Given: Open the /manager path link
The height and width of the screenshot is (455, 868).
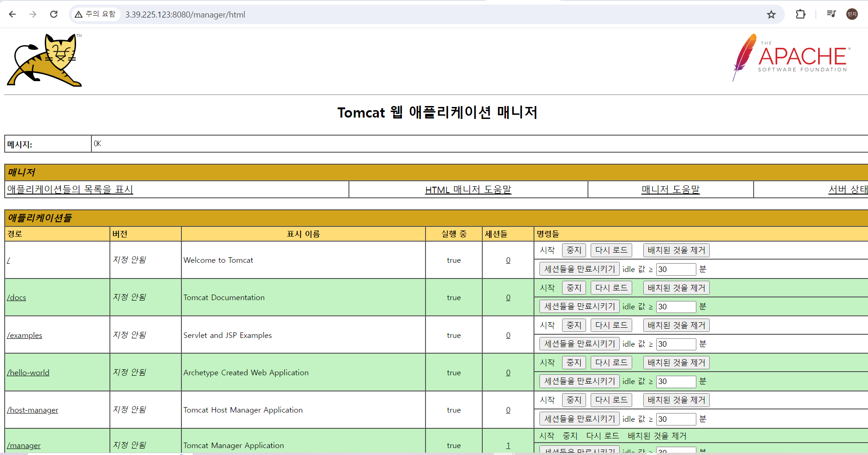Looking at the screenshot, I should click(x=24, y=446).
